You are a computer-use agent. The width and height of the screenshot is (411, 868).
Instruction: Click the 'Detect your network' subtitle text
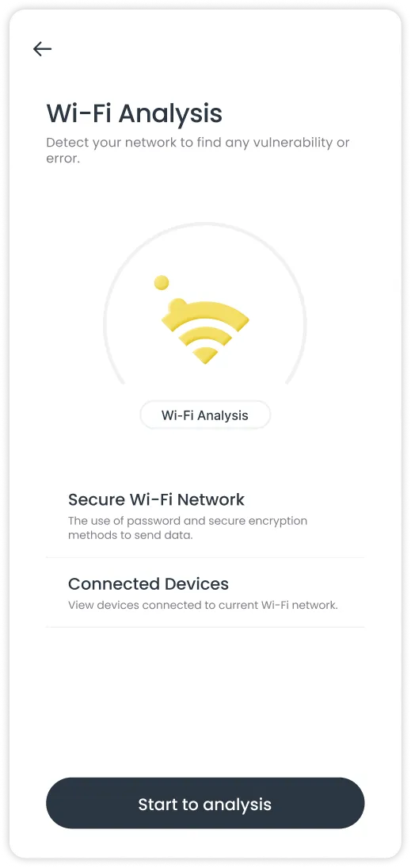click(198, 151)
